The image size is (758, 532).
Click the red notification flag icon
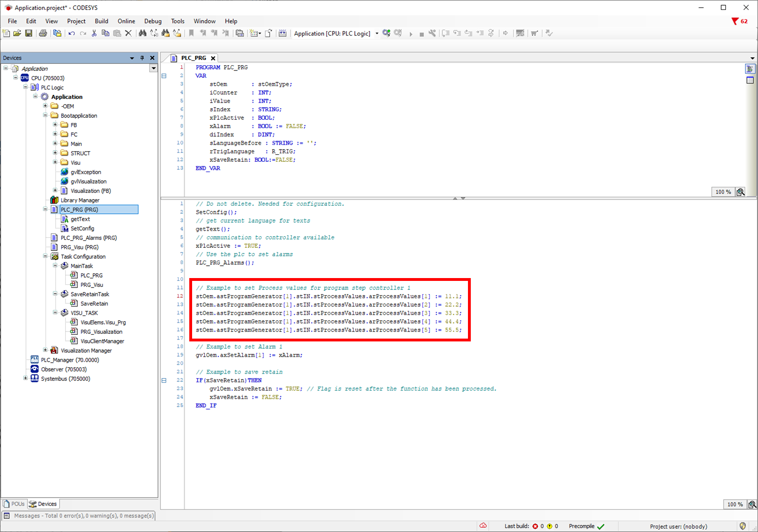(x=735, y=21)
